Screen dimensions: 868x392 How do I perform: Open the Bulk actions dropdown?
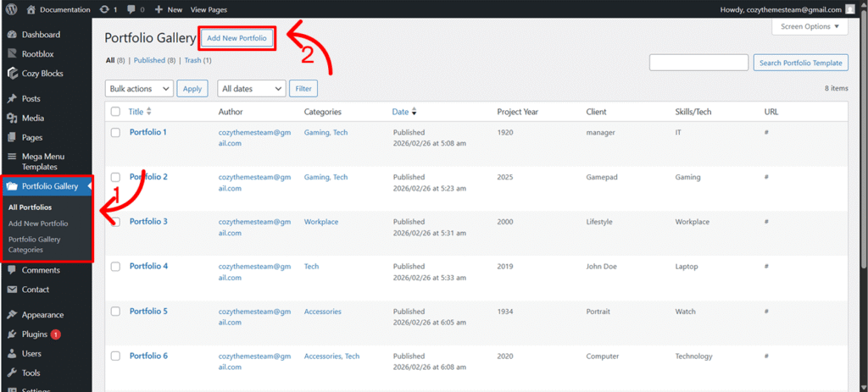point(139,88)
